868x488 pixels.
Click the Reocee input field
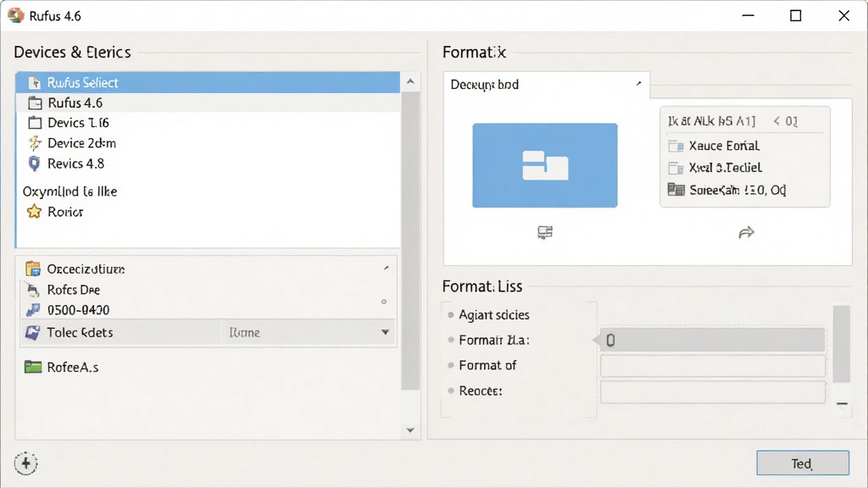[x=712, y=391]
